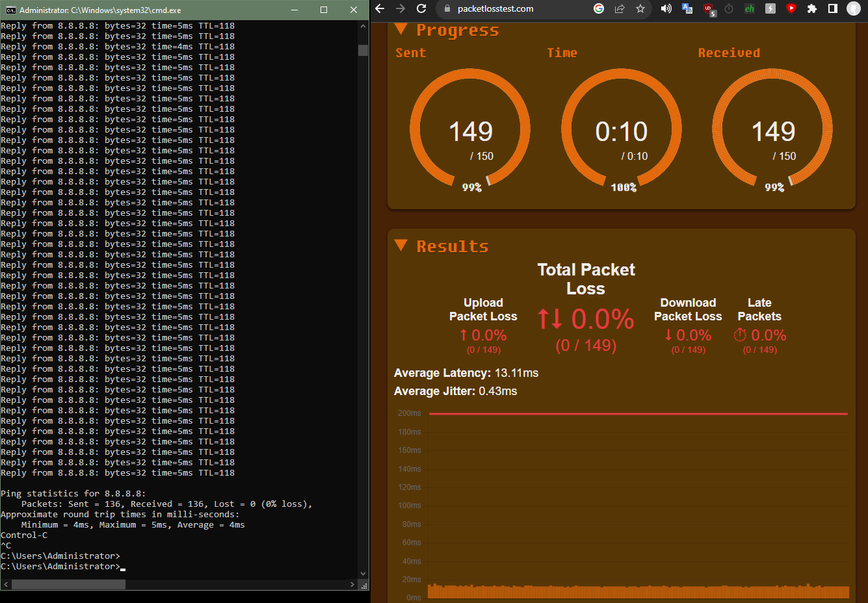Viewport: 868px width, 603px height.
Task: Click the Average Jitter 0.43ms text
Action: (x=456, y=391)
